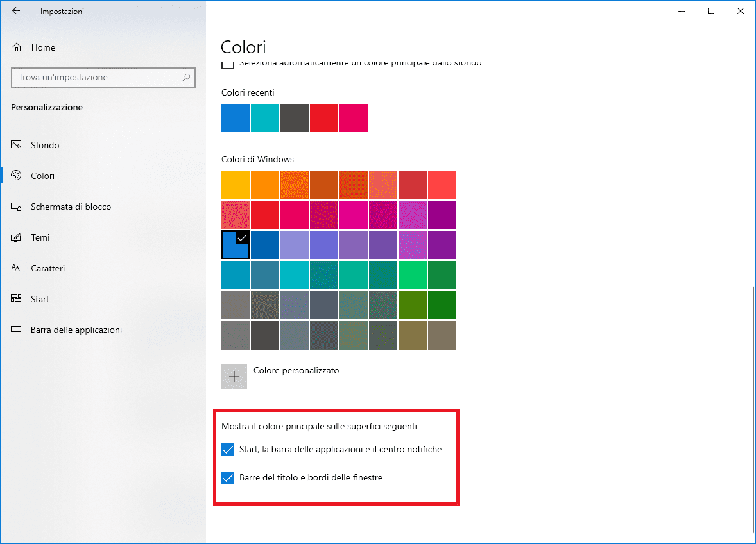Image resolution: width=756 pixels, height=544 pixels.
Task: Click the Caratteri font icon
Action: [x=17, y=268]
